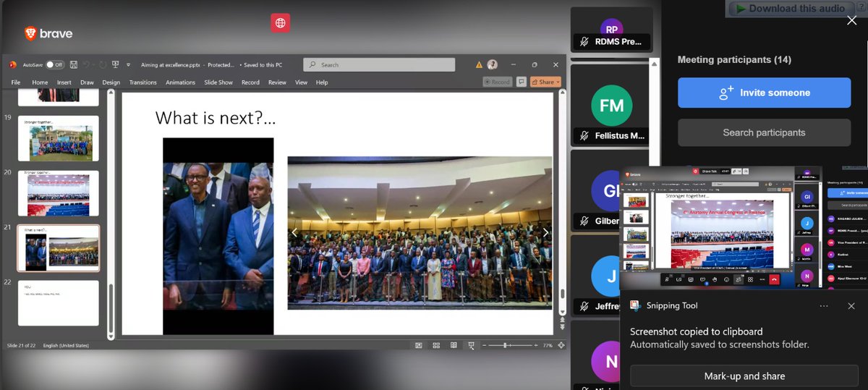The height and width of the screenshot is (390, 868).
Task: Select slide 20 thumbnail
Action: coord(58,193)
